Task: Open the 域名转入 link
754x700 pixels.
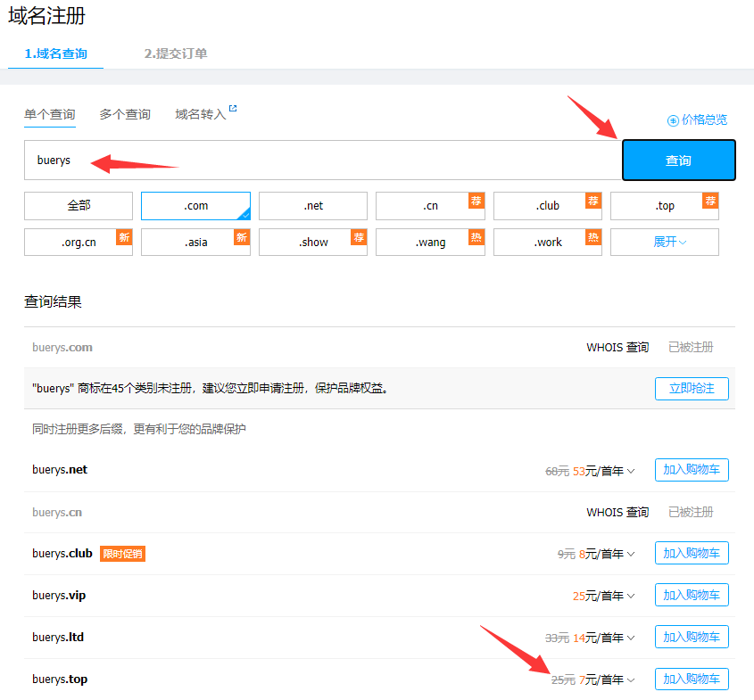Action: click(201, 114)
